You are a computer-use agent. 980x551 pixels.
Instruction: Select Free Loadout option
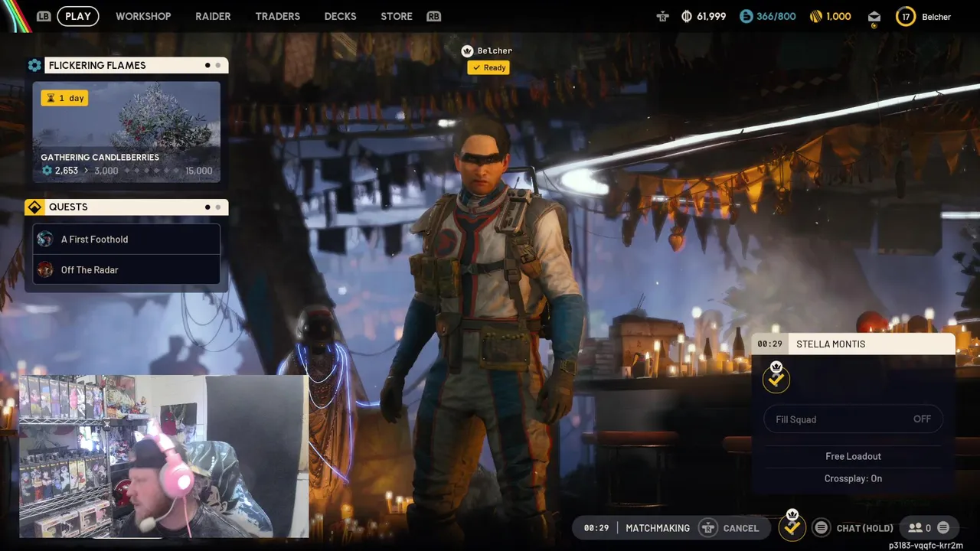pos(853,456)
